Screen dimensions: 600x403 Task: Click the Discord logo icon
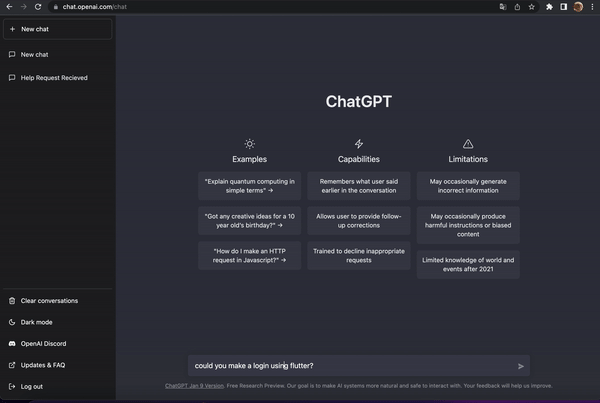click(x=12, y=344)
